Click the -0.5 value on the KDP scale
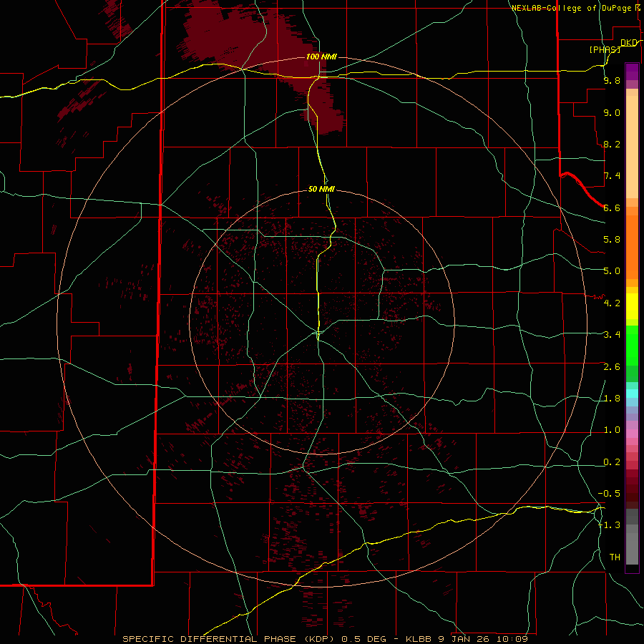 coord(610,494)
